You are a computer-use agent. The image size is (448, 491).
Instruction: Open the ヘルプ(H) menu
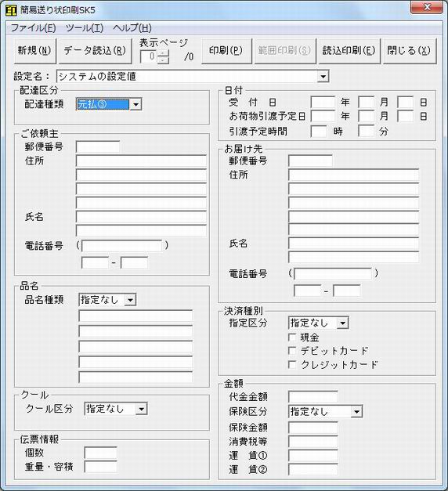(x=132, y=28)
